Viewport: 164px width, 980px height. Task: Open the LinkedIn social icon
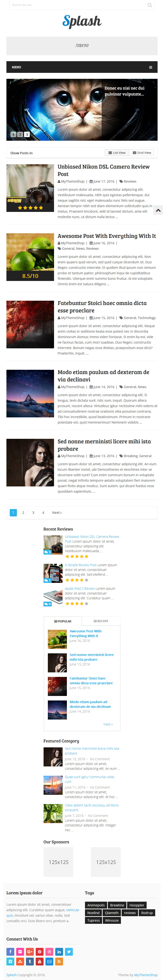tap(59, 951)
